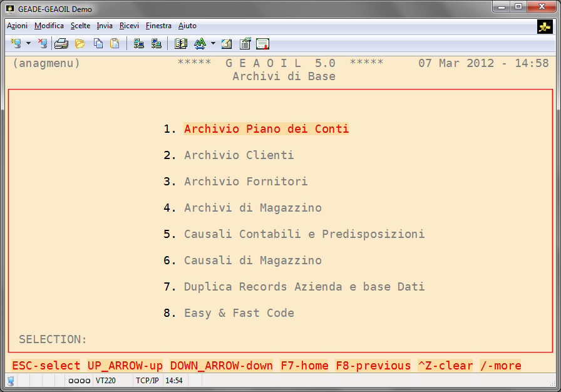Click the new connection toolbar icon

click(x=16, y=43)
